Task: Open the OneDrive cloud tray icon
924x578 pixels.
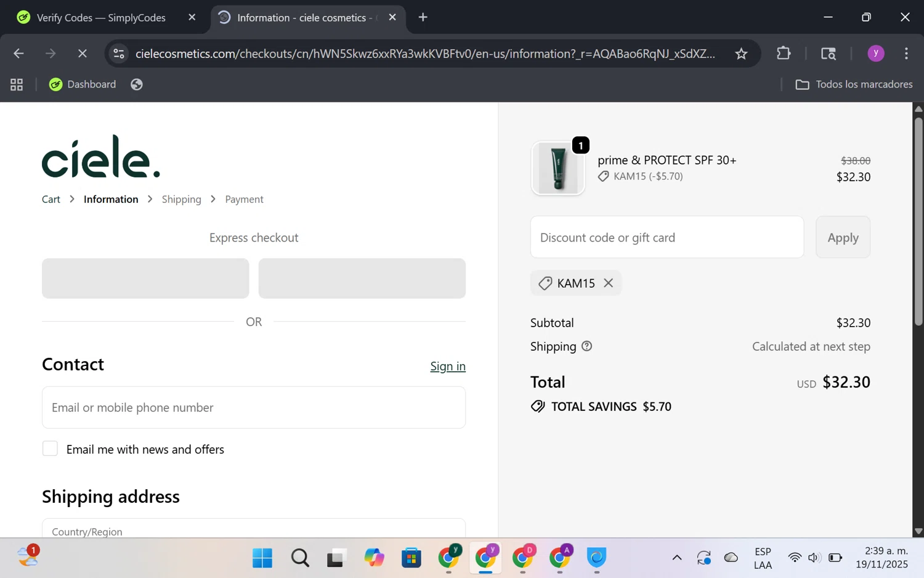Action: (731, 558)
